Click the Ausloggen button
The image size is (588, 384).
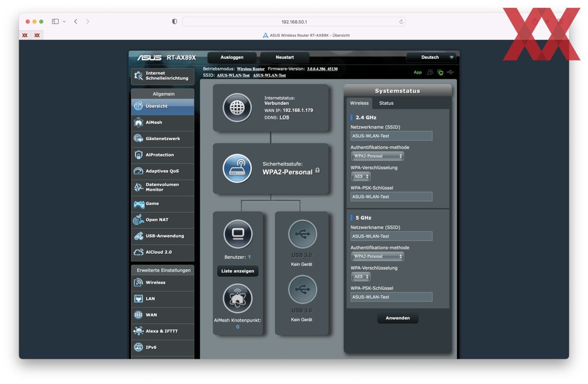pos(232,57)
